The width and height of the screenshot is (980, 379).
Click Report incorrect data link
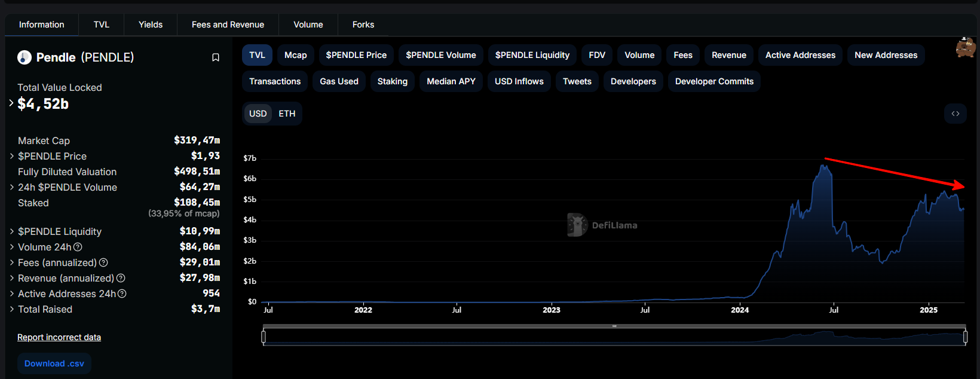(59, 337)
